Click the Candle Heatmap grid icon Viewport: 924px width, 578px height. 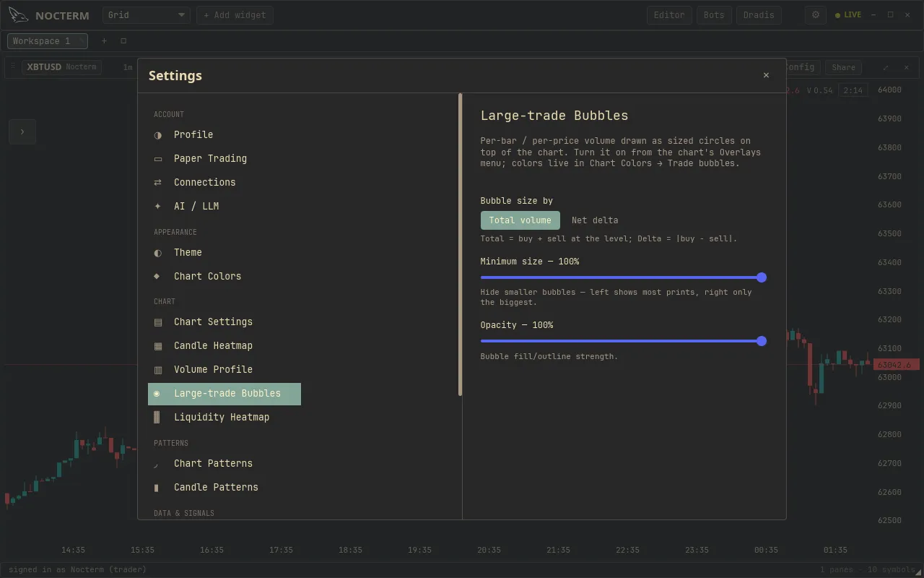pos(157,346)
